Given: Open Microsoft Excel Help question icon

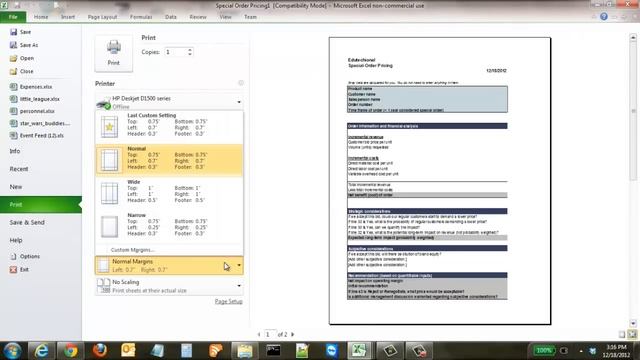Looking at the screenshot, I should (604, 17).
